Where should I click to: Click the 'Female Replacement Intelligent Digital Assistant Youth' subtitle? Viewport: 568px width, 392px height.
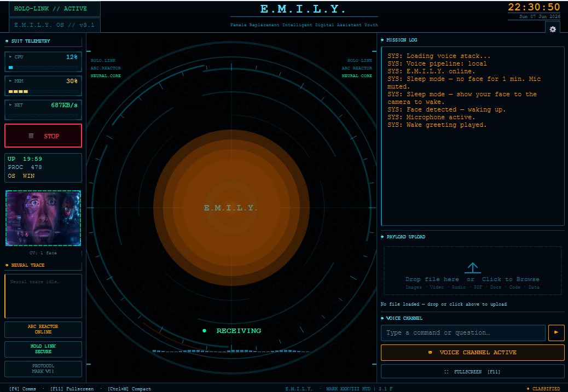(x=304, y=25)
